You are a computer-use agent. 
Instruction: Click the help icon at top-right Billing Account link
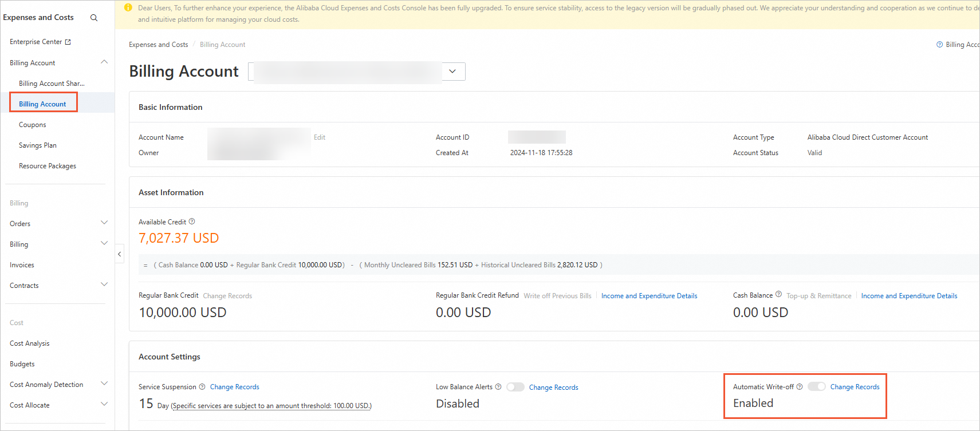(x=939, y=45)
